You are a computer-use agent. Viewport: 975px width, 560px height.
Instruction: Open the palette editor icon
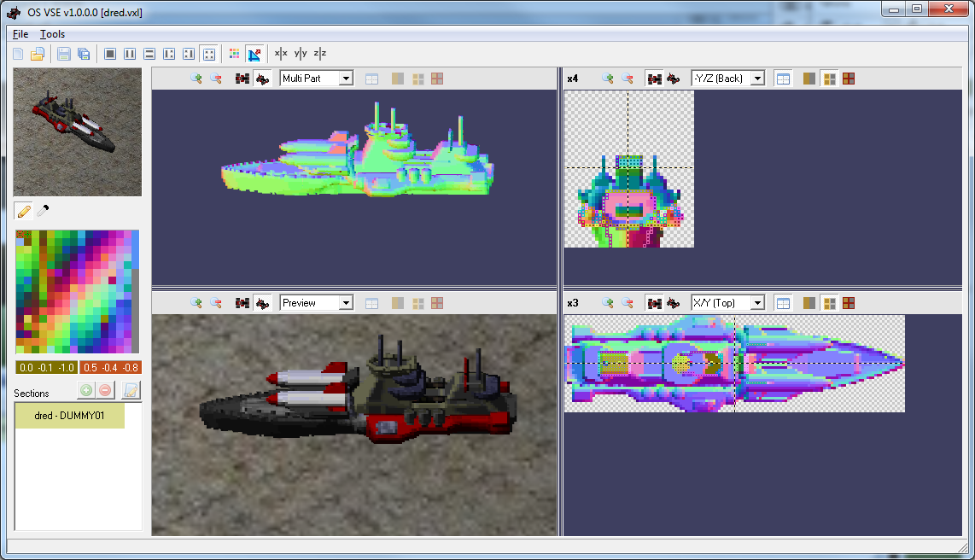pos(234,53)
